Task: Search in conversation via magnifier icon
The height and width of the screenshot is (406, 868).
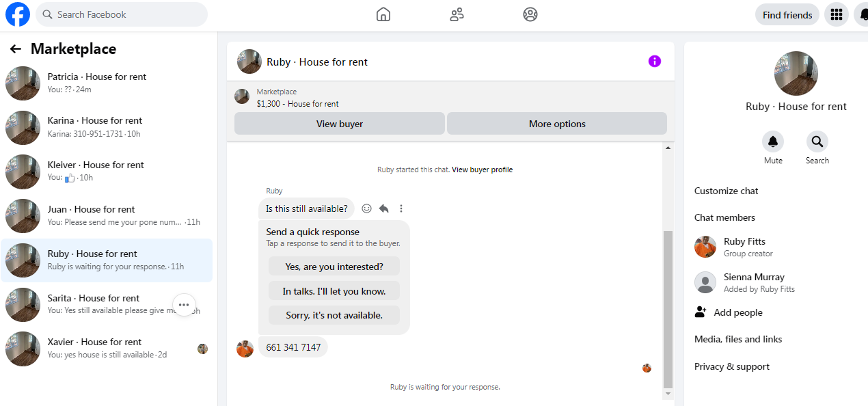Action: coord(817,141)
